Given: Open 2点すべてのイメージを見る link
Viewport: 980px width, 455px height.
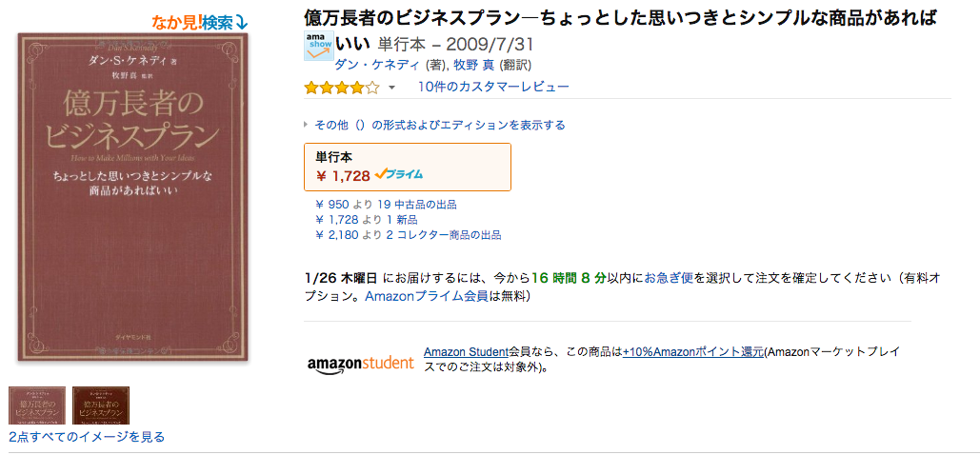Looking at the screenshot, I should (87, 437).
